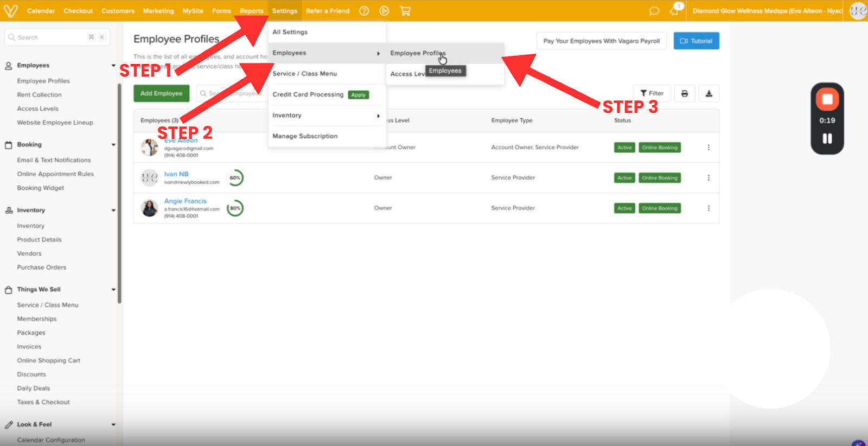Open the Tutorial video button
Viewport: 868px width, 446px height.
697,41
